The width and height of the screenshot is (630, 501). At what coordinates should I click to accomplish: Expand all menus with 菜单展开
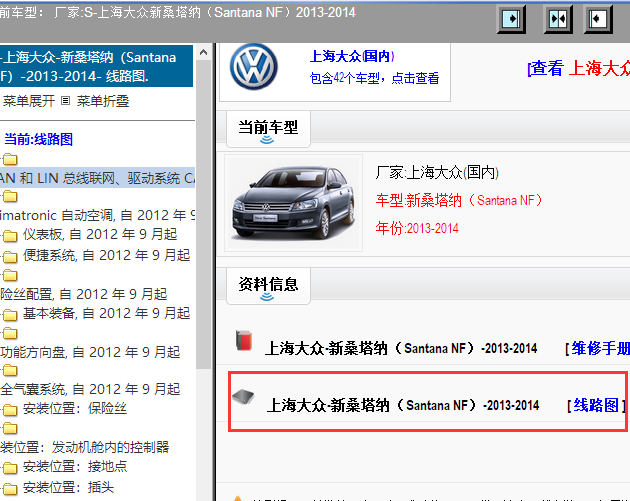coord(29,101)
